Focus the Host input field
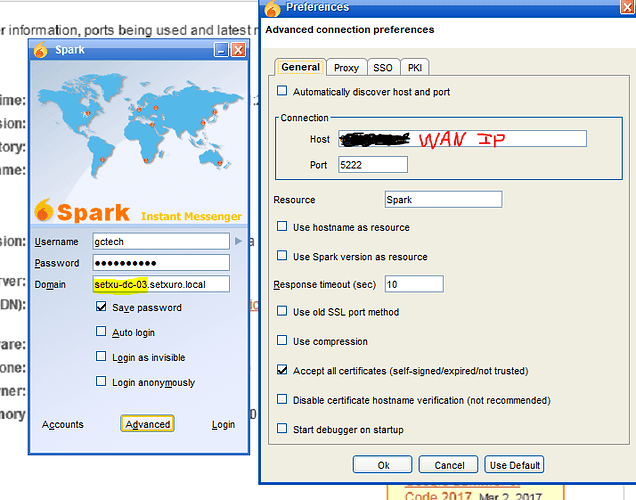The height and width of the screenshot is (500, 636). pyautogui.click(x=462, y=139)
